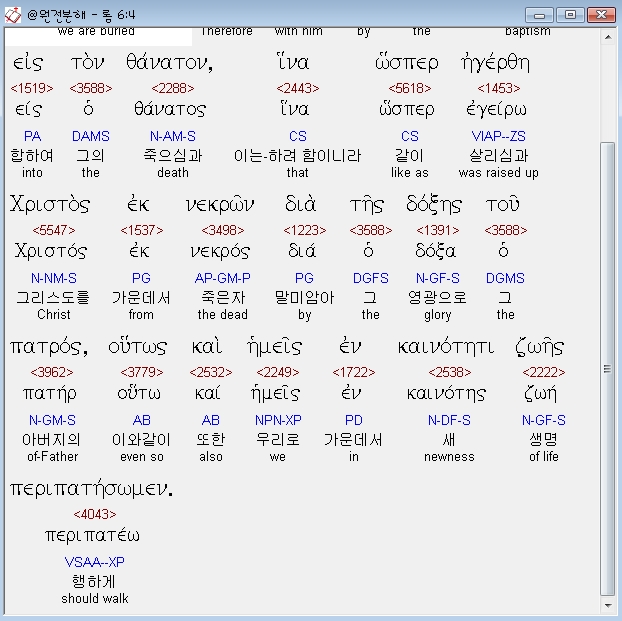622x621 pixels.
Task: Click the Greek word ἠγέρθη
Action: pos(495,62)
